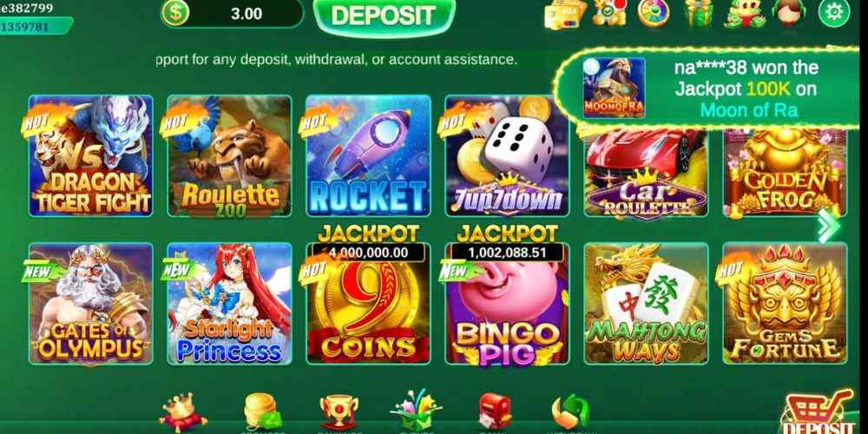Open the 7up7down dice game
868x434 pixels.
pyautogui.click(x=507, y=155)
